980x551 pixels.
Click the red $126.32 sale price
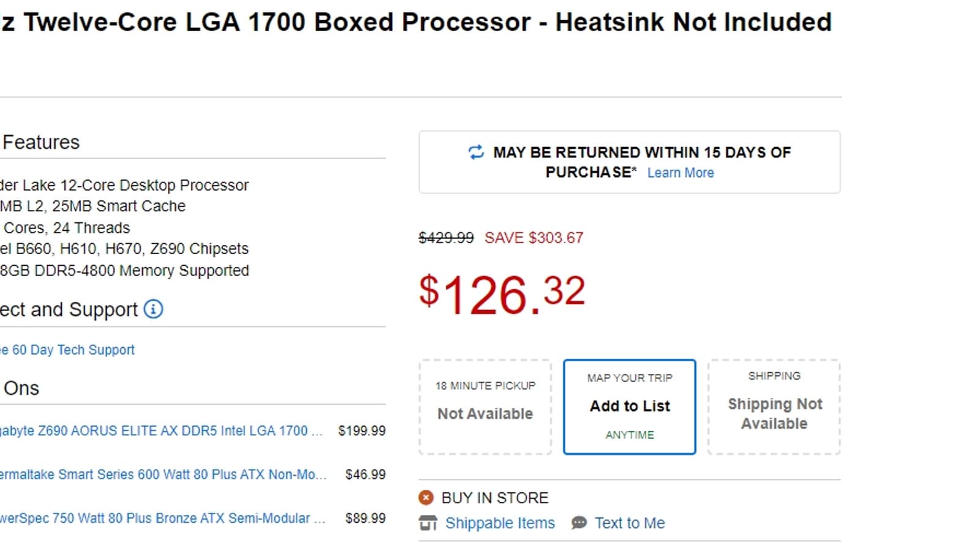tap(502, 294)
